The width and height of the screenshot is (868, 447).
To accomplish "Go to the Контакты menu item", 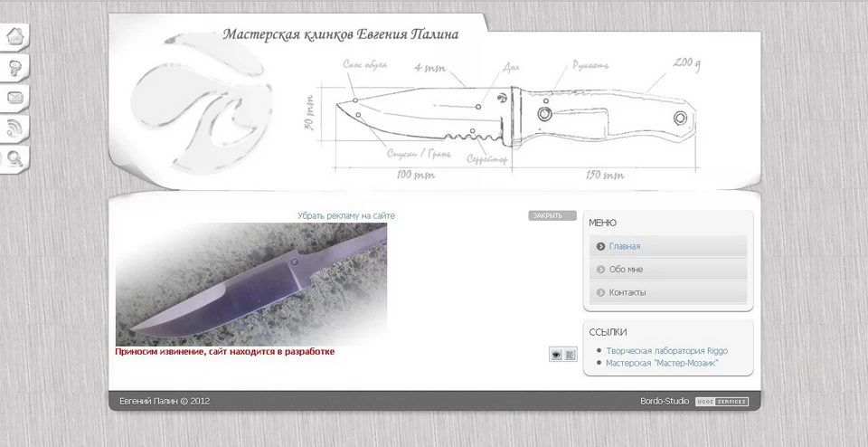I will [x=627, y=292].
